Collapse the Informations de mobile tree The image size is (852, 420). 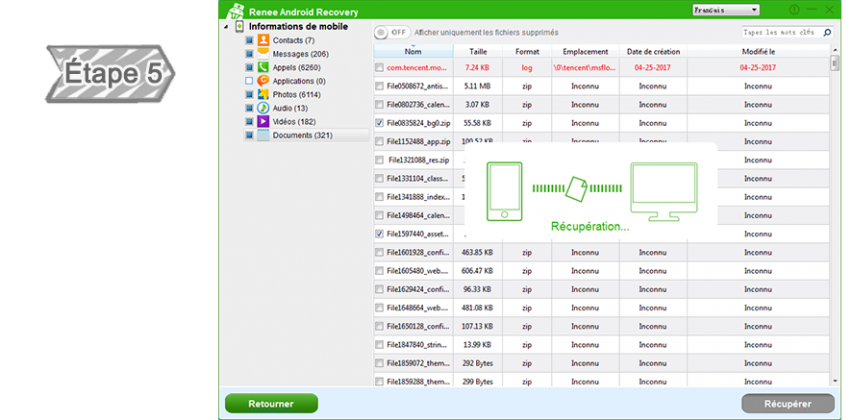[226, 27]
